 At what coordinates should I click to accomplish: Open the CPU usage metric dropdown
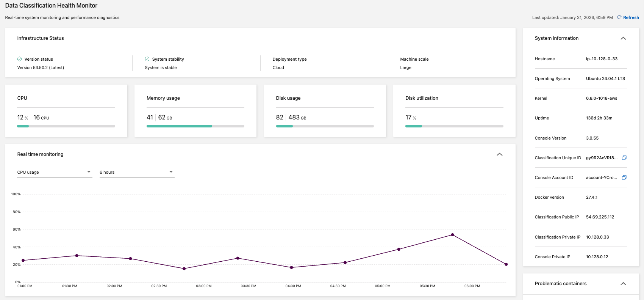pyautogui.click(x=55, y=172)
